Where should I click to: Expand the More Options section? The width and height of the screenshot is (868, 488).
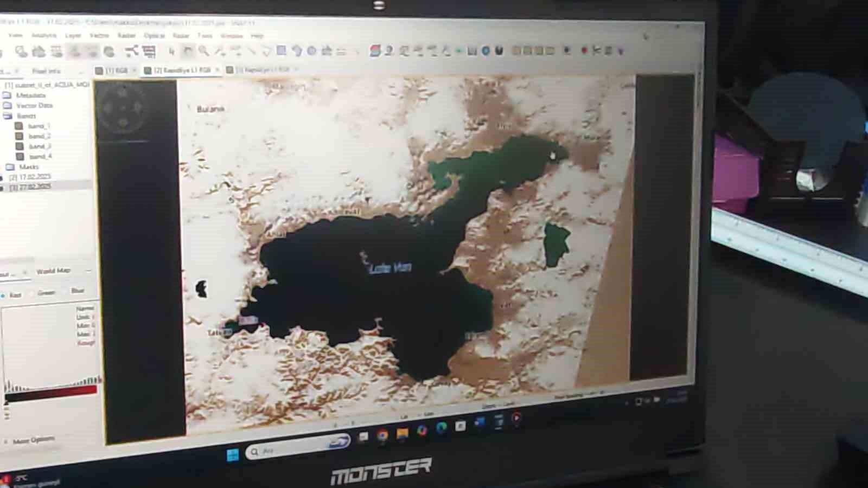tap(33, 440)
